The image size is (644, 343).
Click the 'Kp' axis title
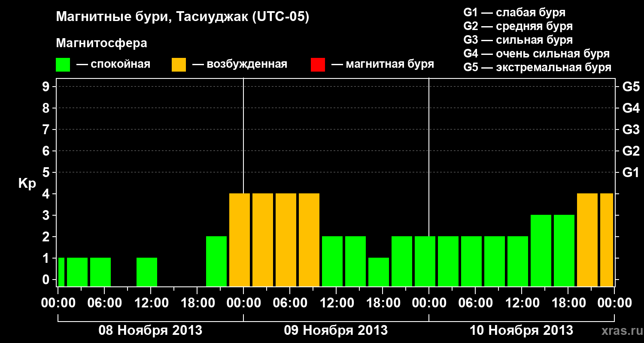tap(27, 183)
